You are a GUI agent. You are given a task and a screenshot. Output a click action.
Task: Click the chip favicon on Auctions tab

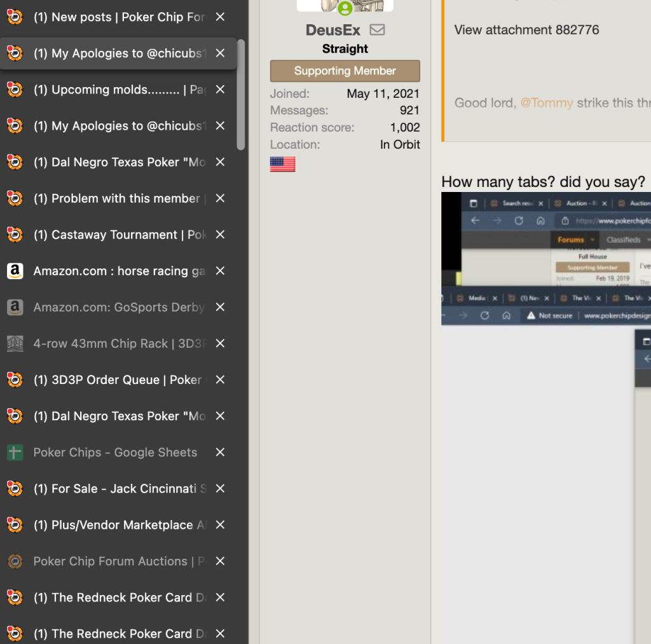[x=15, y=561]
